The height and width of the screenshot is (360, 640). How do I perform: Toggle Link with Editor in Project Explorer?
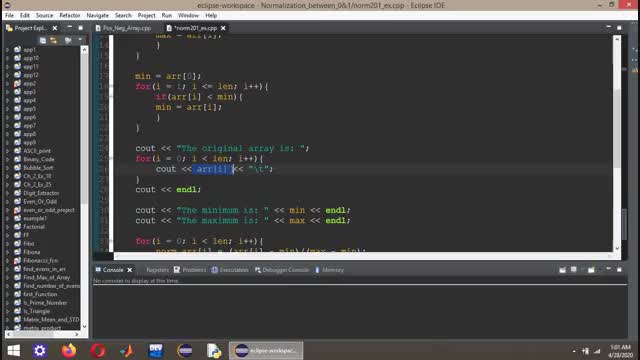coord(53,40)
